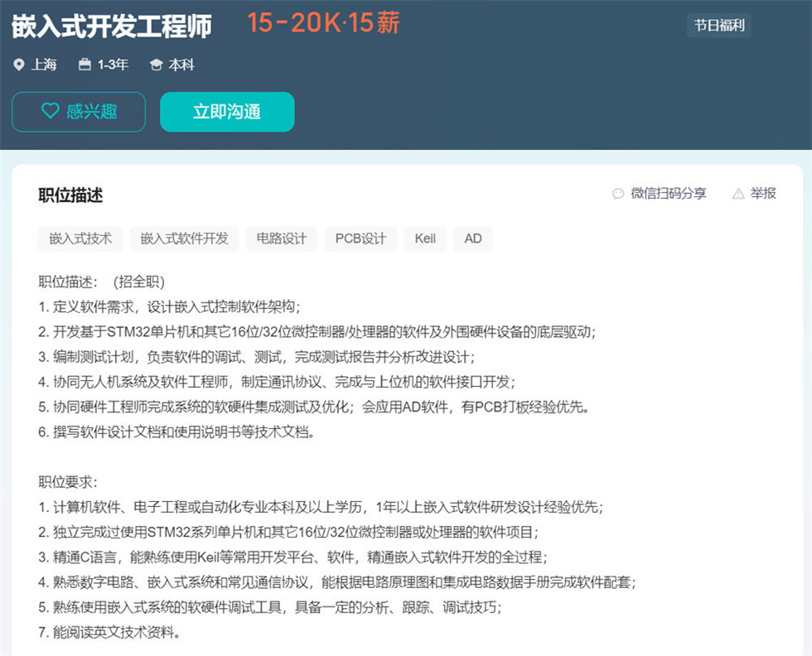Image resolution: width=812 pixels, height=656 pixels.
Task: Click the WeChat bubble icon for sharing
Action: [x=618, y=194]
